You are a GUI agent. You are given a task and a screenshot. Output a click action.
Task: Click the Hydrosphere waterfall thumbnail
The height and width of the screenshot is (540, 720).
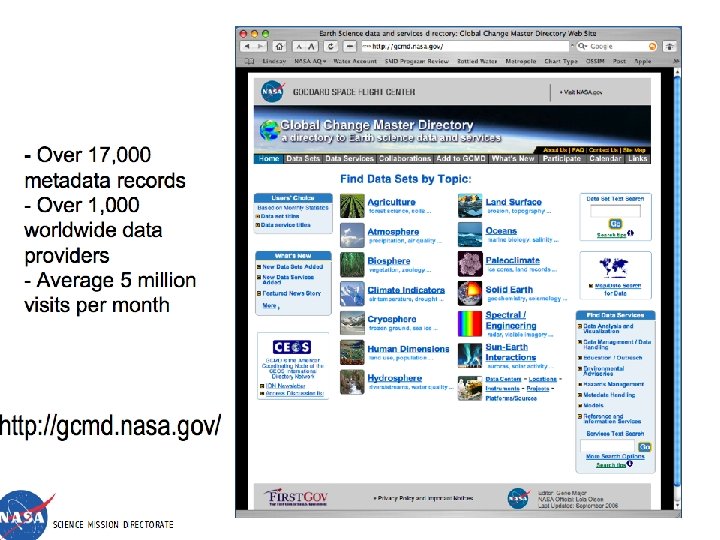(352, 382)
